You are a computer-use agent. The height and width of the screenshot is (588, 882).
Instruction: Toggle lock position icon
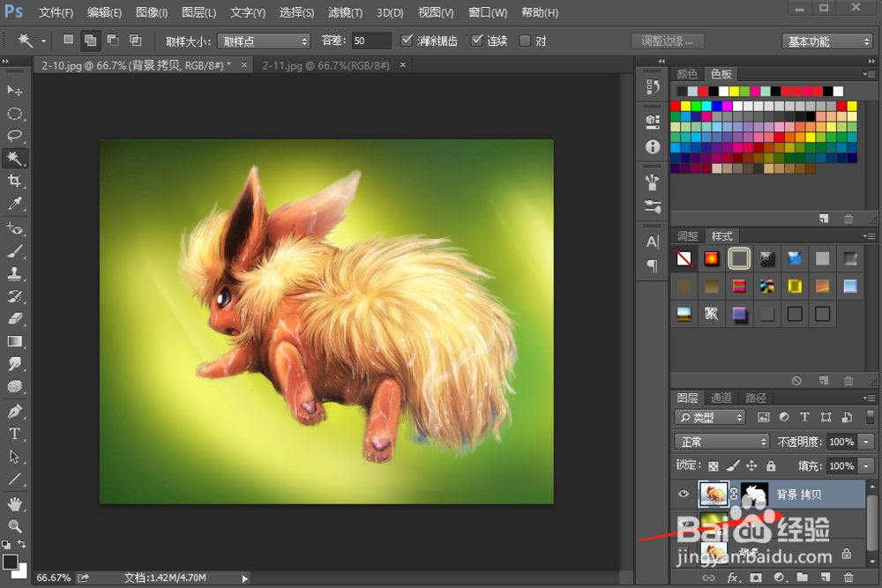(x=751, y=465)
